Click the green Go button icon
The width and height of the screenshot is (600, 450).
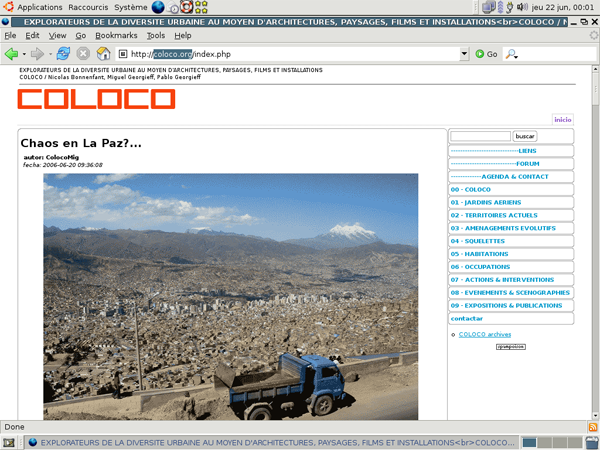coord(480,53)
